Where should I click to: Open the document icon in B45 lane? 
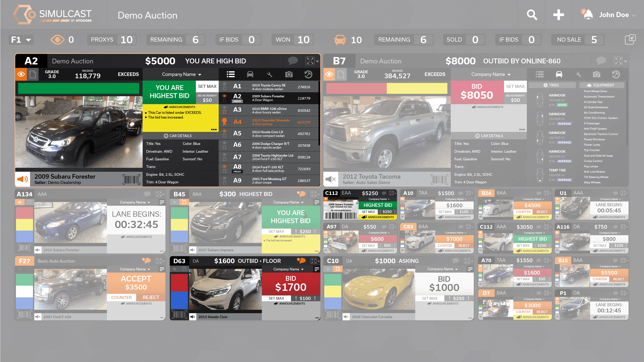[x=184, y=202]
